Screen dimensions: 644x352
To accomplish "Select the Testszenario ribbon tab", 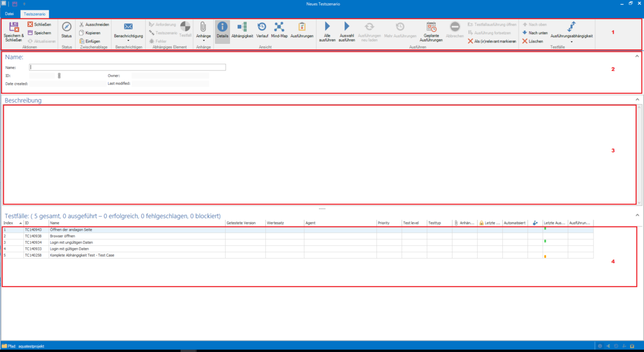I will [x=34, y=14].
